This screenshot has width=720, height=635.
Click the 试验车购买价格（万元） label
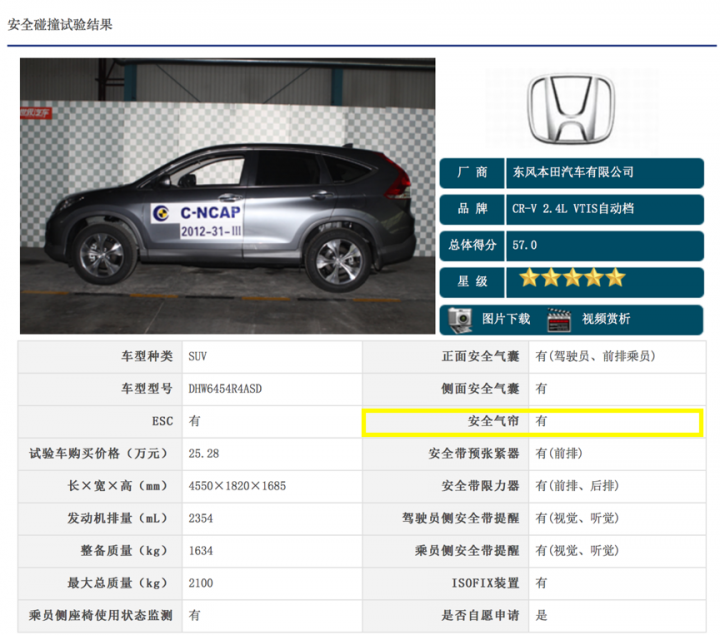tap(98, 454)
